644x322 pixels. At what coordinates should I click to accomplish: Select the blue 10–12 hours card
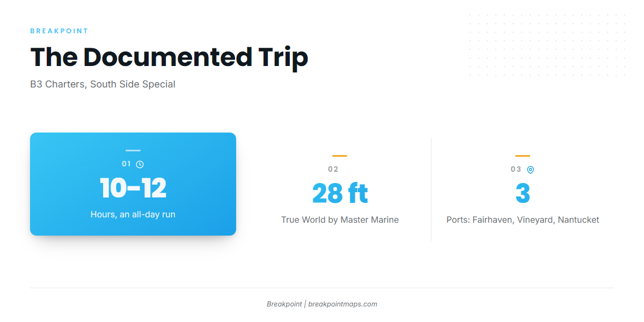[133, 184]
